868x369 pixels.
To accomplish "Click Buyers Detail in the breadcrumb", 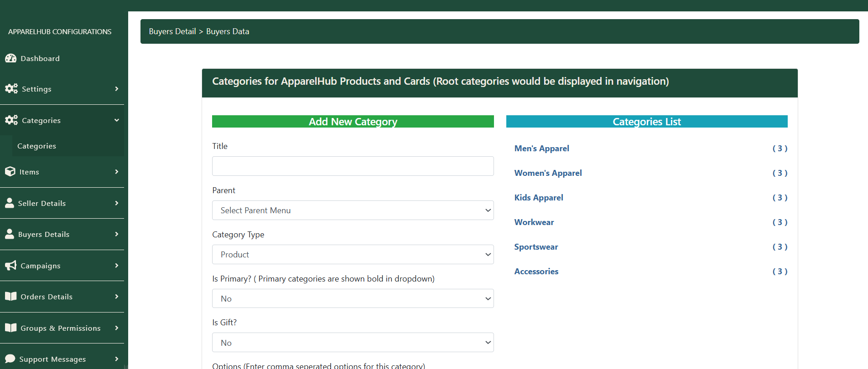I will pyautogui.click(x=172, y=31).
